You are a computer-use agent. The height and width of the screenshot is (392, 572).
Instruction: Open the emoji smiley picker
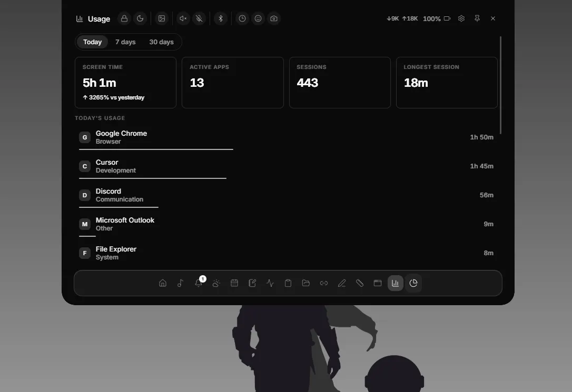(x=258, y=18)
